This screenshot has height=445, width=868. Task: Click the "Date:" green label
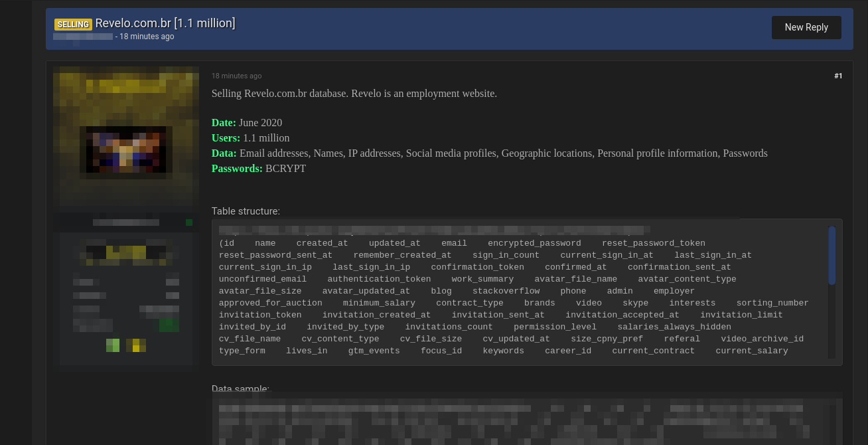[224, 123]
